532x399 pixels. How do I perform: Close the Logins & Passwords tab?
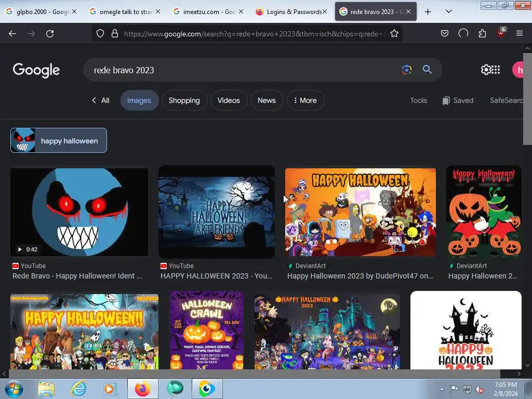point(325,11)
